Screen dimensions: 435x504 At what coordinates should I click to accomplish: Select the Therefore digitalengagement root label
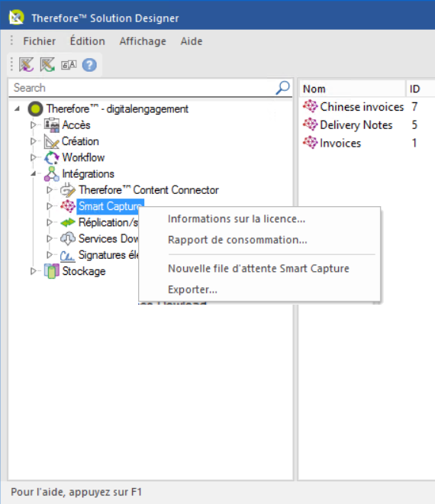click(118, 109)
